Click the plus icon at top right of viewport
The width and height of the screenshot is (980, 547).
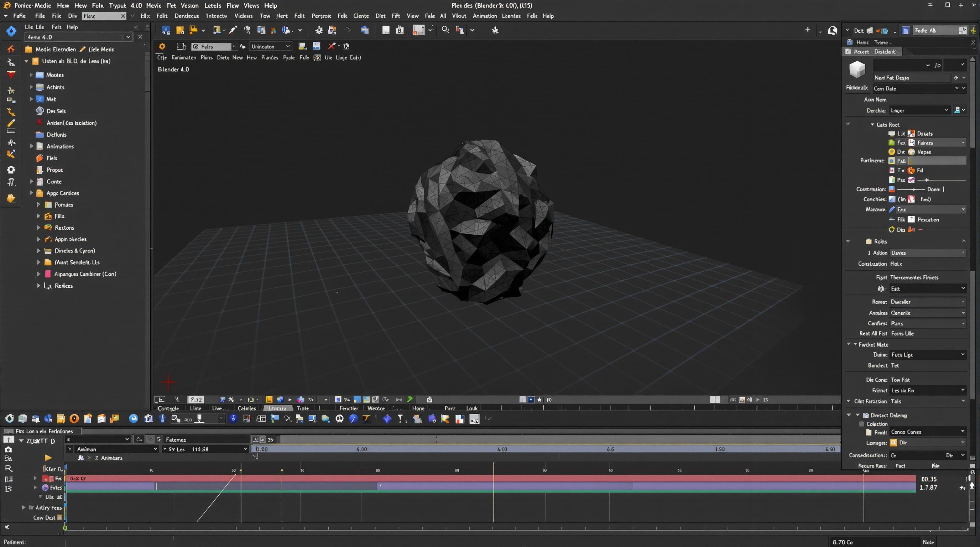808,29
